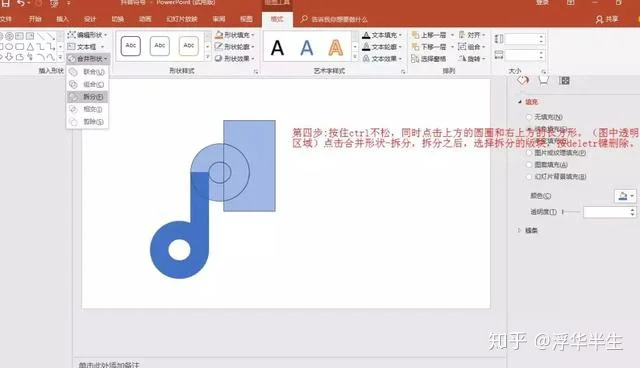Select the oval shape in shapes gallery
Viewport: 640px width, 368px height.
pos(9,47)
